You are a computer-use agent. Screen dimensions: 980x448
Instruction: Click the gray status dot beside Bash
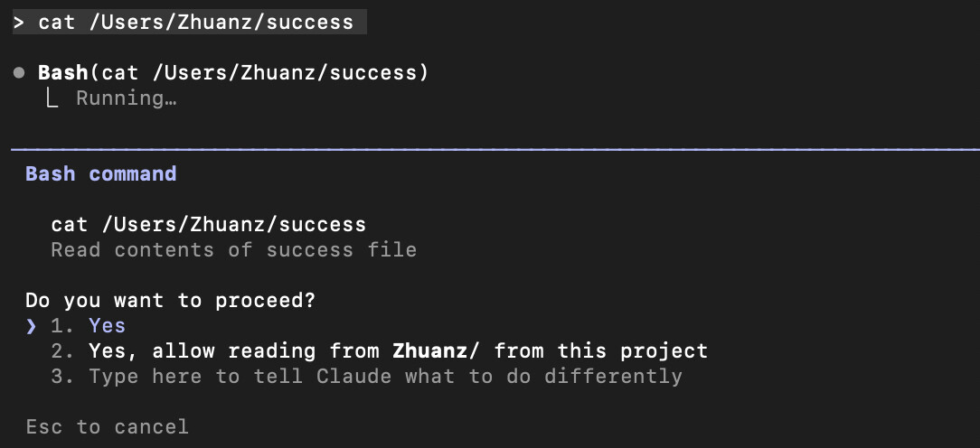coord(19,72)
